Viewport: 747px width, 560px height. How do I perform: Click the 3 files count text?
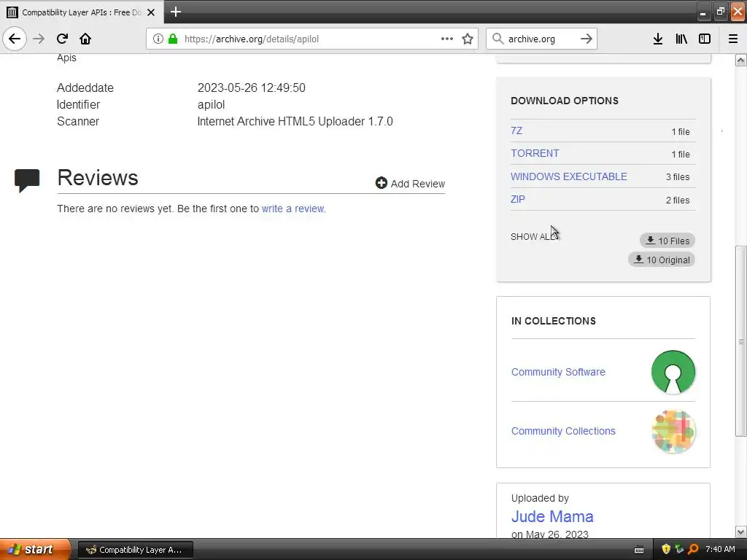pyautogui.click(x=678, y=176)
